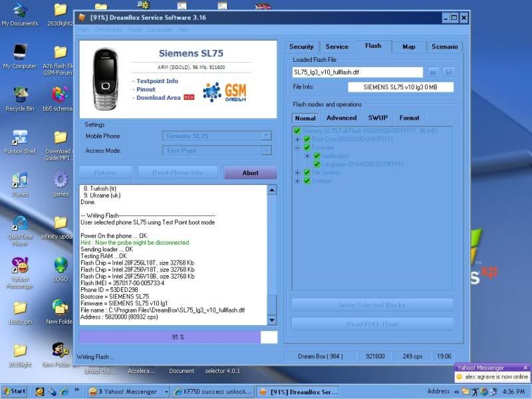Click the 91% flash progress bar
The width and height of the screenshot is (532, 399).
tap(178, 337)
